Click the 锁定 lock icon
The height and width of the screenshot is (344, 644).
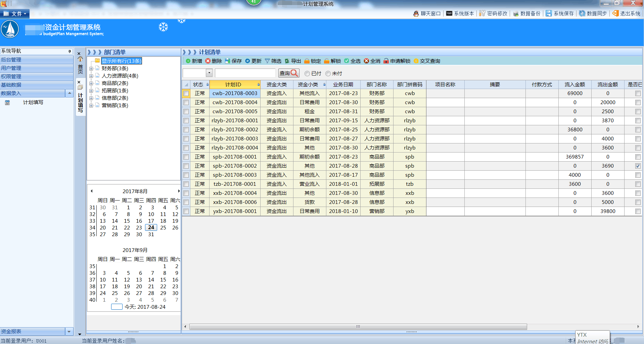click(x=307, y=61)
